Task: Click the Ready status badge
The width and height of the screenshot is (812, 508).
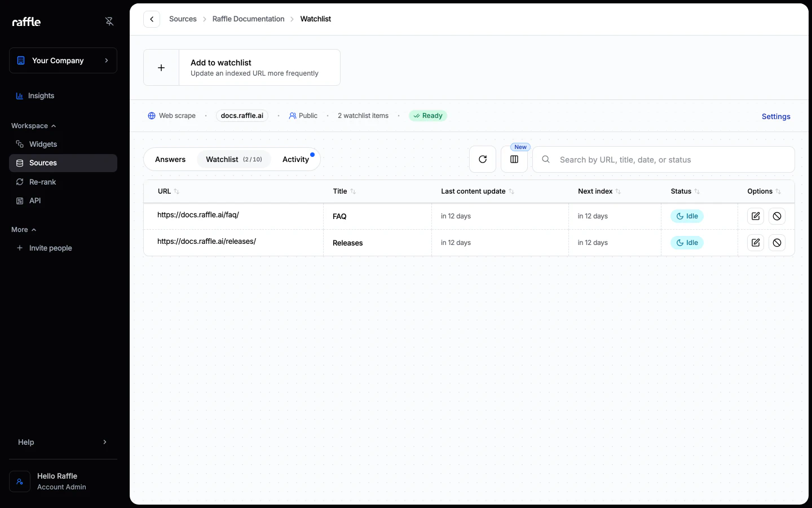Action: (428, 116)
